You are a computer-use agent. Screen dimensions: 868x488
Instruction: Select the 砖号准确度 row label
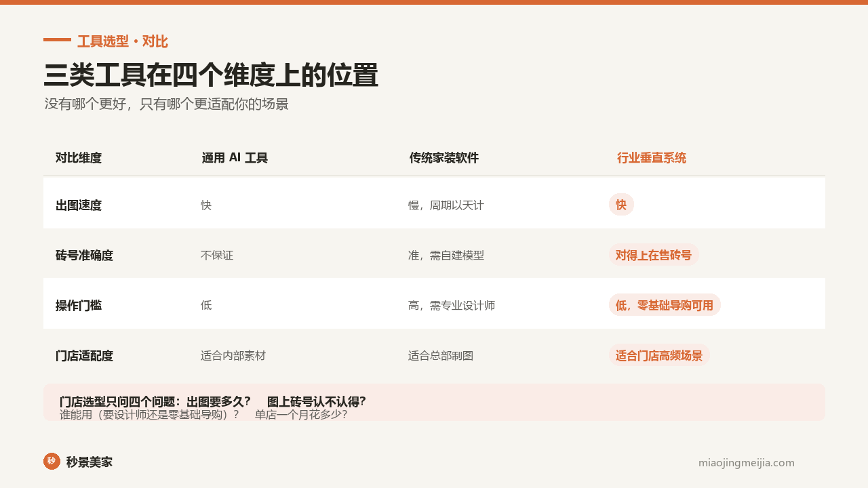84,256
